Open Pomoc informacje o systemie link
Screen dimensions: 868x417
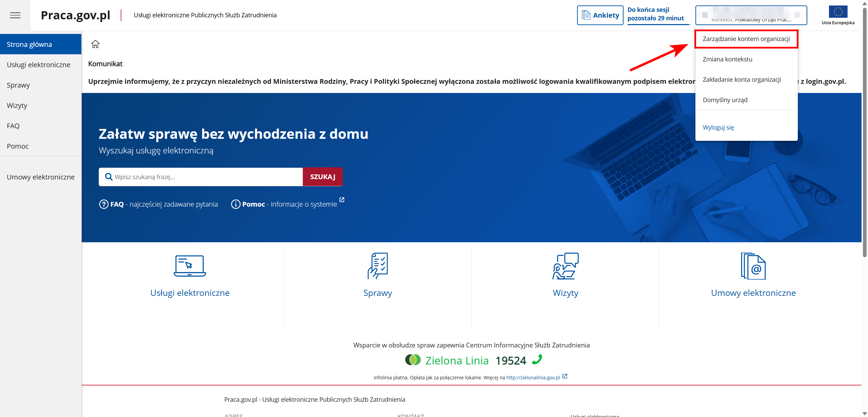click(x=290, y=204)
